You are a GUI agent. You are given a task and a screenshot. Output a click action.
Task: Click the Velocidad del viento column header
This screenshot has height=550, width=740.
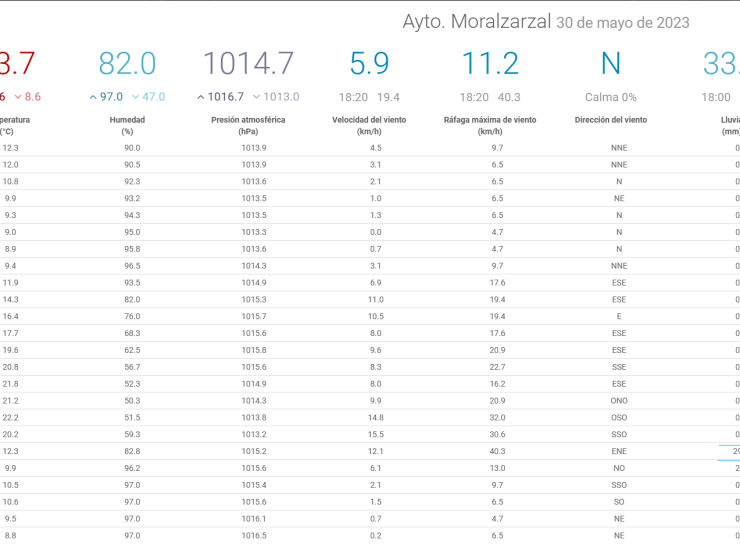[x=369, y=126]
